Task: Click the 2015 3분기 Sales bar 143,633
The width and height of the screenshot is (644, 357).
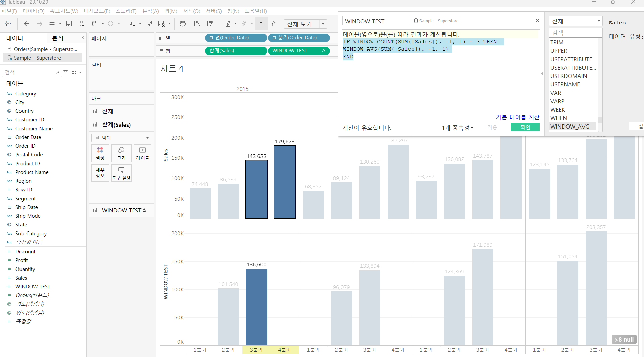Action: pos(256,189)
